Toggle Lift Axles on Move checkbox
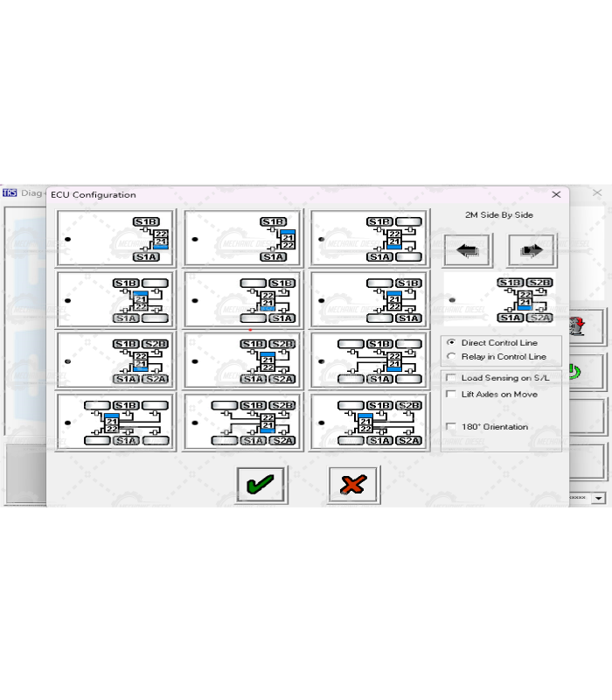Screen dimensions: 612x700 coord(451,395)
